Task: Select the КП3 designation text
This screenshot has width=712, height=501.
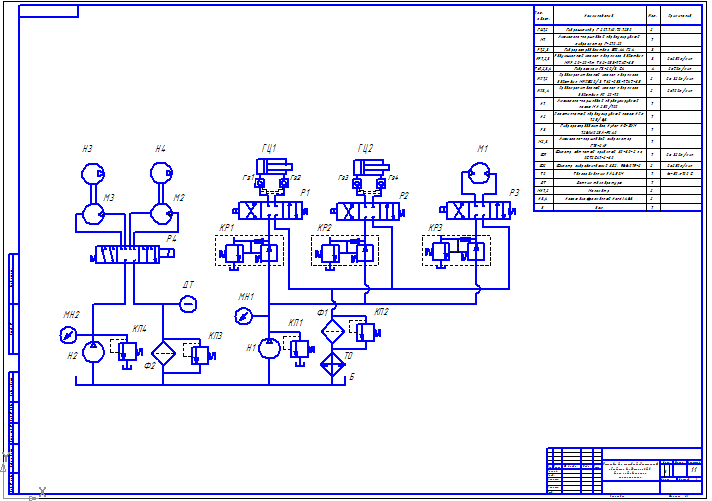Action: coord(215,336)
